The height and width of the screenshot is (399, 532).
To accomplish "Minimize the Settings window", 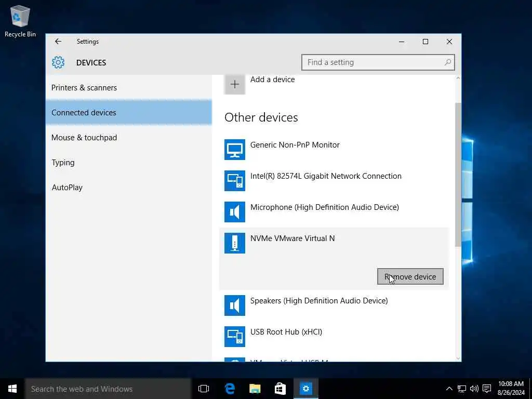I will 402,42.
